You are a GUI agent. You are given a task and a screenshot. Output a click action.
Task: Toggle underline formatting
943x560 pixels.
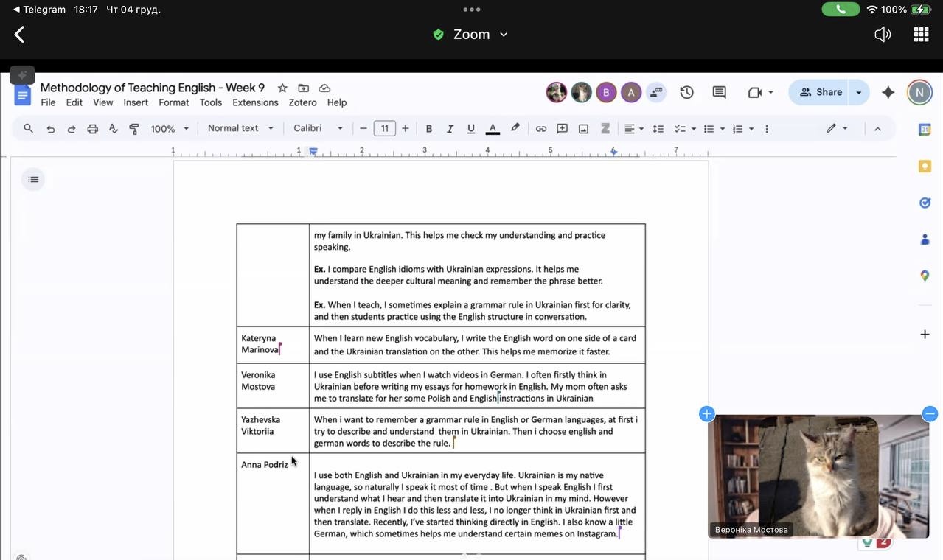470,129
